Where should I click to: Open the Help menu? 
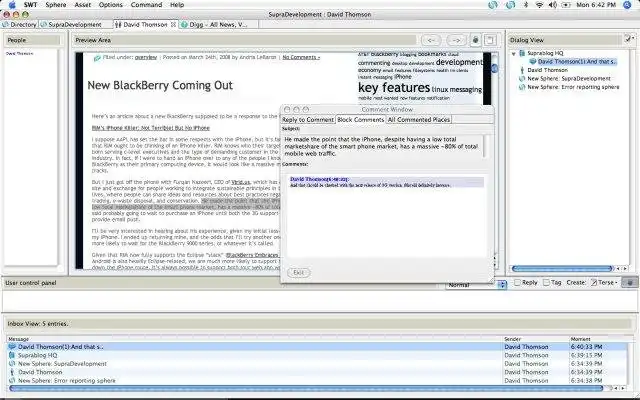177,5
